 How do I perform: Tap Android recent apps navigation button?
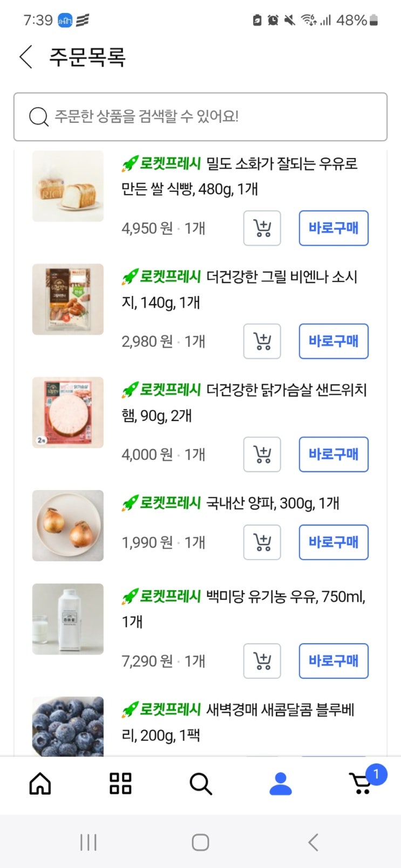(88, 842)
